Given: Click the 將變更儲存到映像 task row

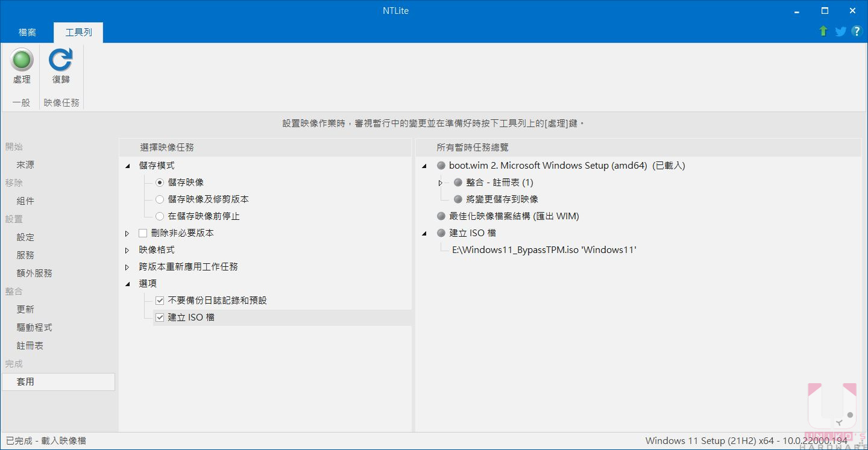Looking at the screenshot, I should click(502, 199).
